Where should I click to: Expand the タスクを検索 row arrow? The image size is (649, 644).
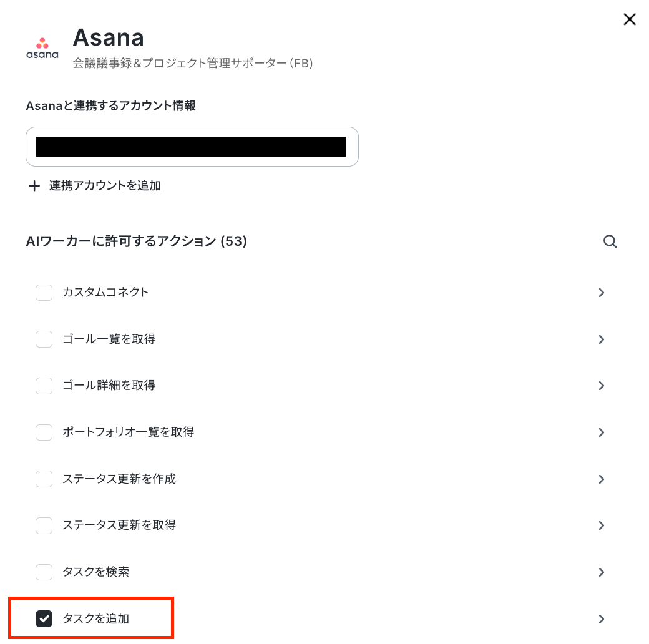pos(602,572)
